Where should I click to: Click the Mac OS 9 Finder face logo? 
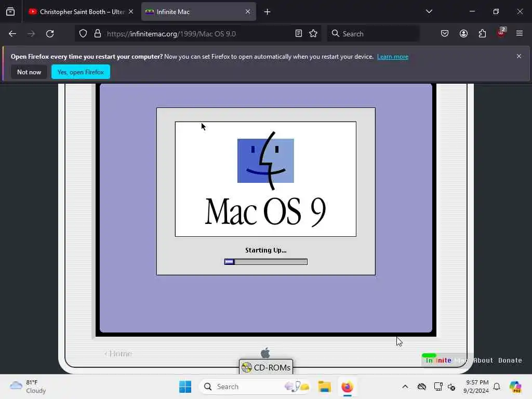pyautogui.click(x=265, y=161)
